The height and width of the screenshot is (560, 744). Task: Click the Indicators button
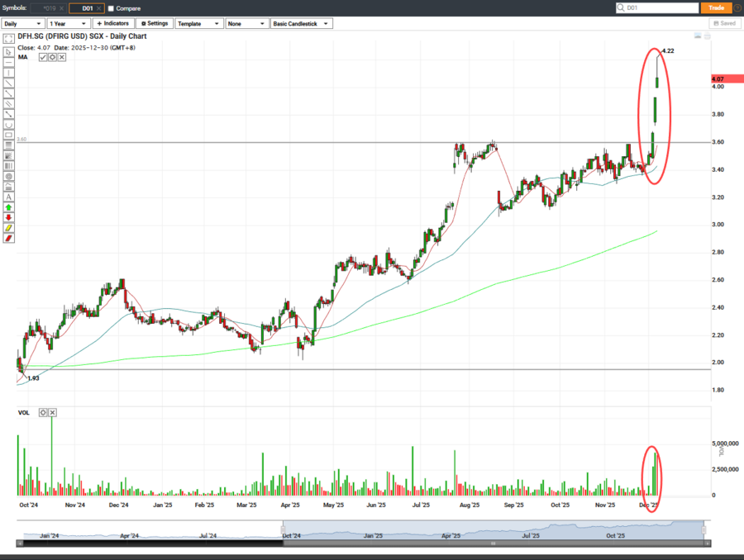[112, 24]
